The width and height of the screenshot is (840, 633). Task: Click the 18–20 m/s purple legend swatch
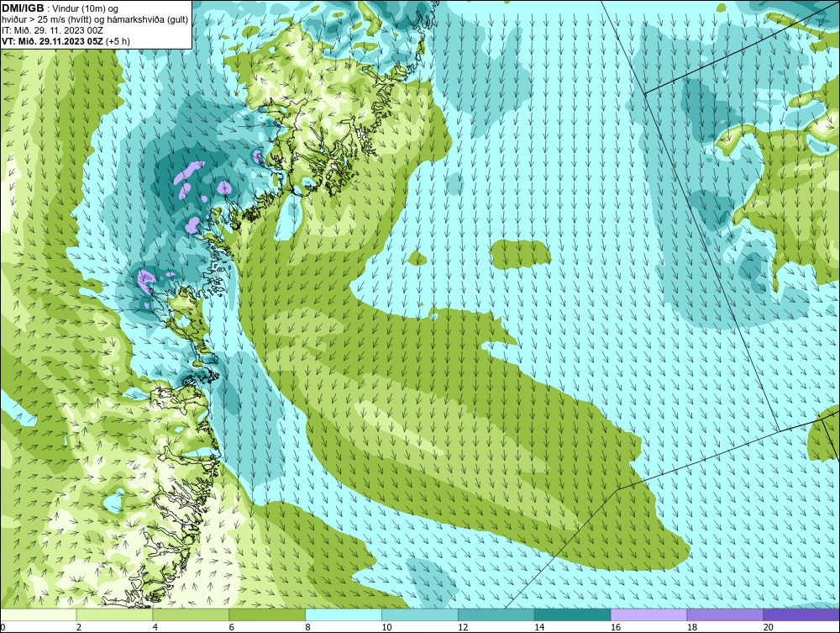pos(726,615)
